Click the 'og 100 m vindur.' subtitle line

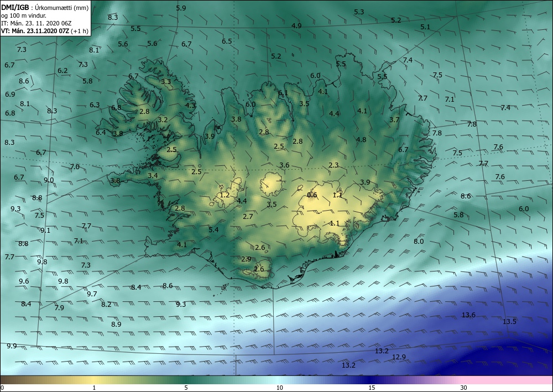pyautogui.click(x=24, y=15)
